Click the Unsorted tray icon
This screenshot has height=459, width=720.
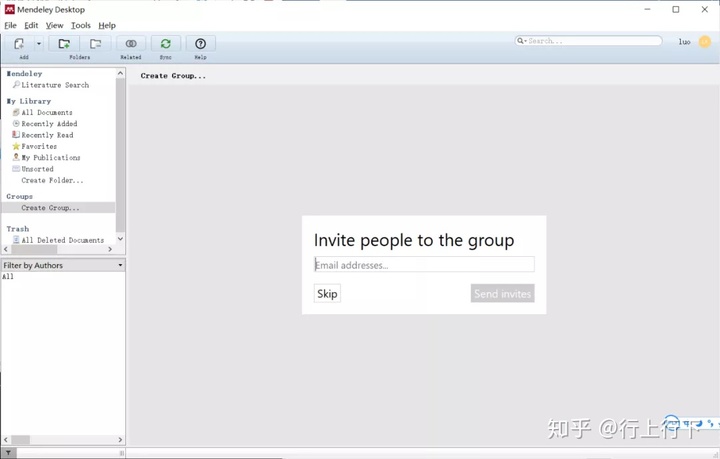tap(16, 168)
